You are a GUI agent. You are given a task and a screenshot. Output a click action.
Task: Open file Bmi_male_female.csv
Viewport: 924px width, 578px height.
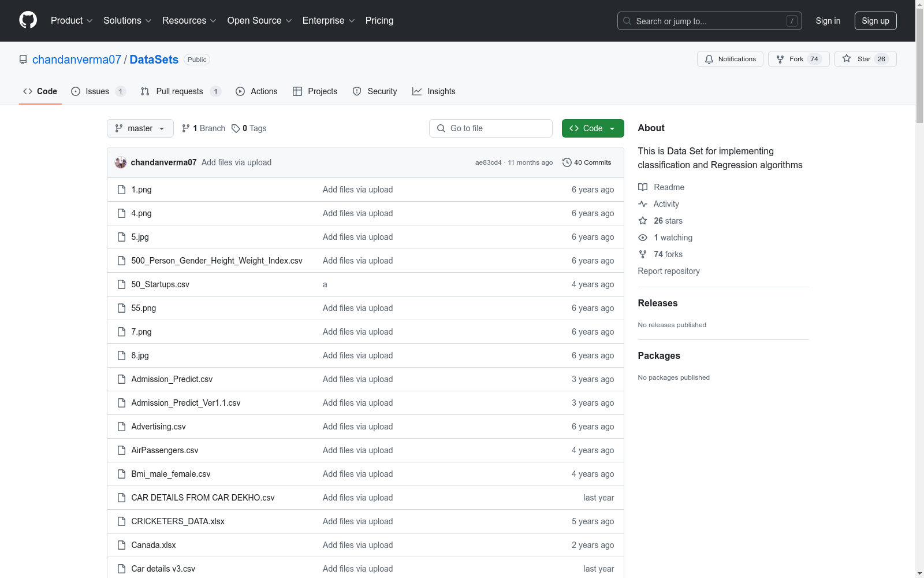coord(171,474)
